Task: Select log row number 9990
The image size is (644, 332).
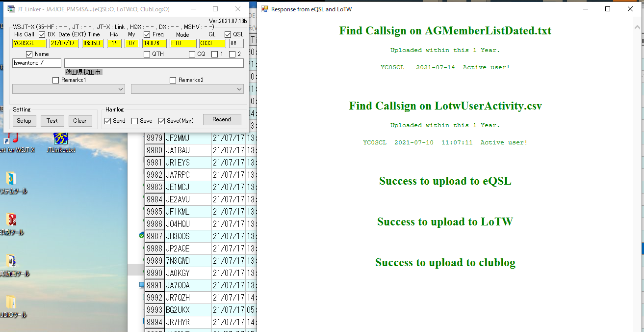Action: pyautogui.click(x=155, y=273)
